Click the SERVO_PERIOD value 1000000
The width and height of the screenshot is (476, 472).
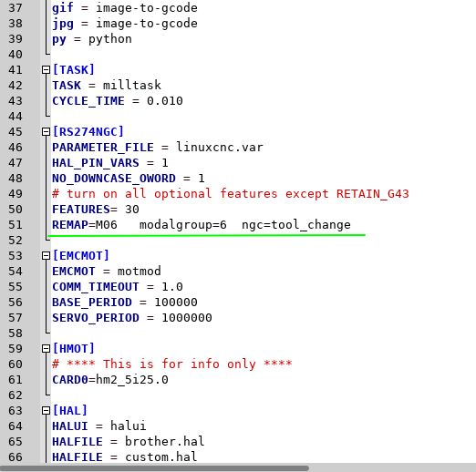187,318
